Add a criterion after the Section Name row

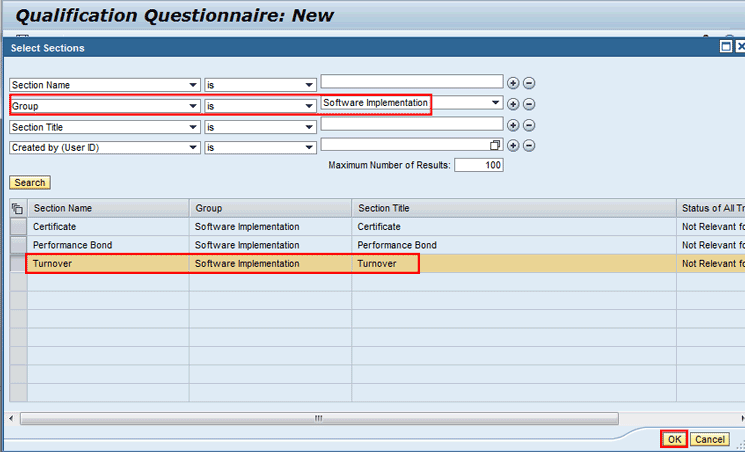[x=513, y=84]
